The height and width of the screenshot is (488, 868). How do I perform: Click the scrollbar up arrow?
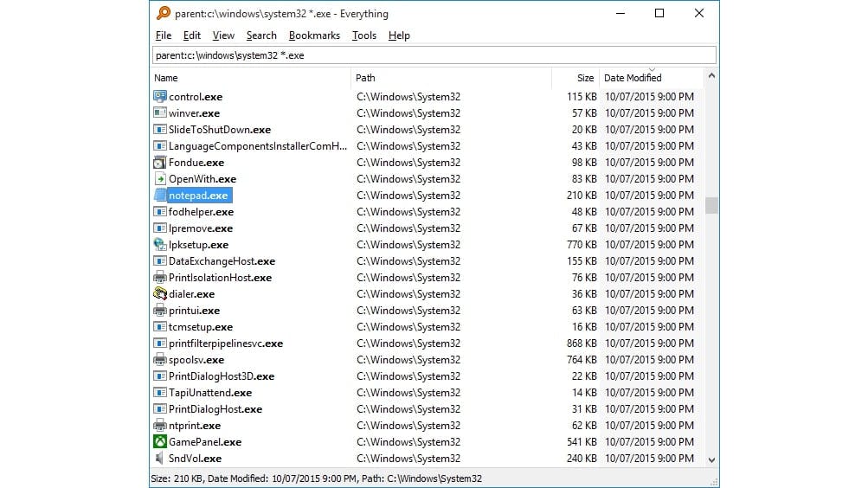click(712, 76)
